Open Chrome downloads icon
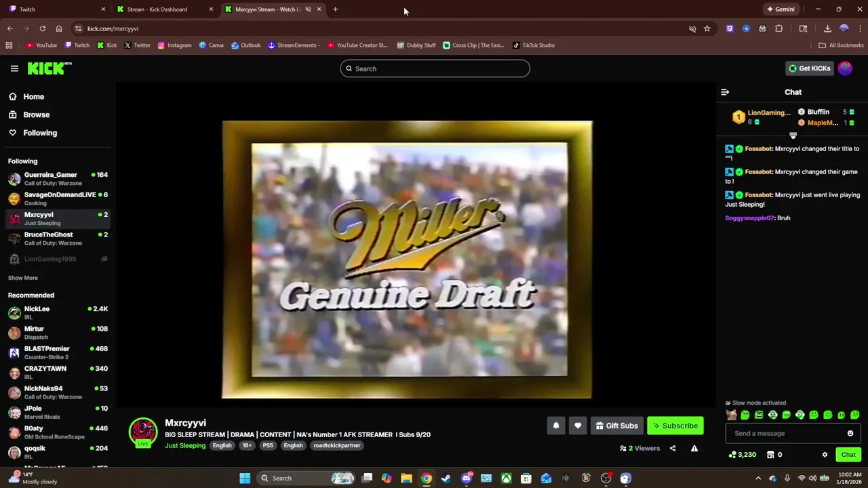The image size is (868, 488). pos(827,28)
